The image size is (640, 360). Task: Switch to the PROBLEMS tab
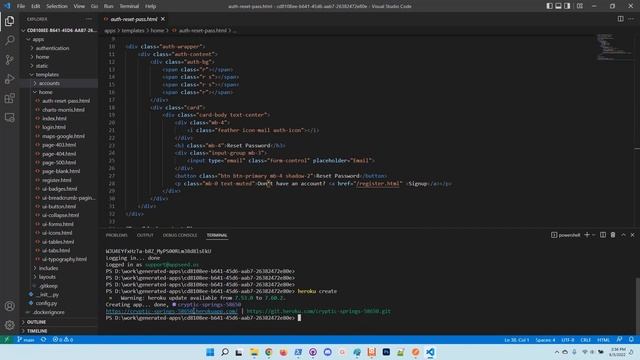tap(116, 235)
